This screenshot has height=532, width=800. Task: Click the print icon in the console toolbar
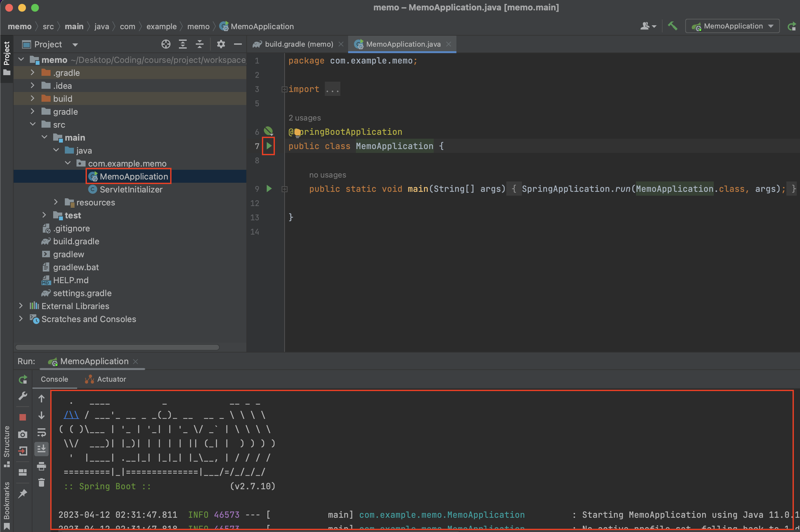coord(41,466)
